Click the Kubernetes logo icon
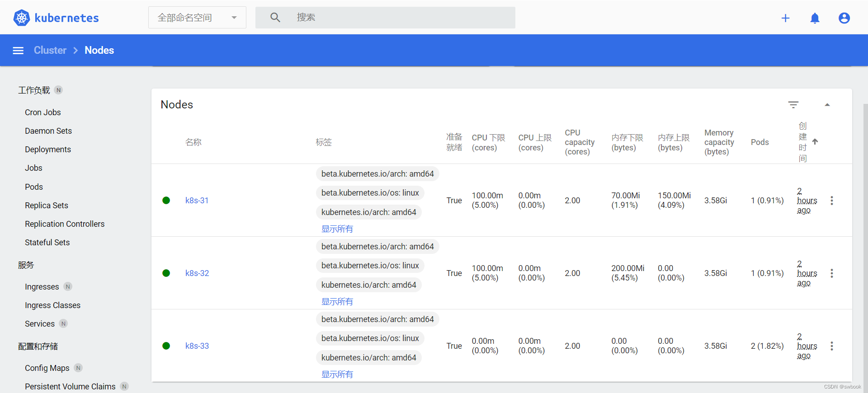This screenshot has height=393, width=868. [x=21, y=18]
